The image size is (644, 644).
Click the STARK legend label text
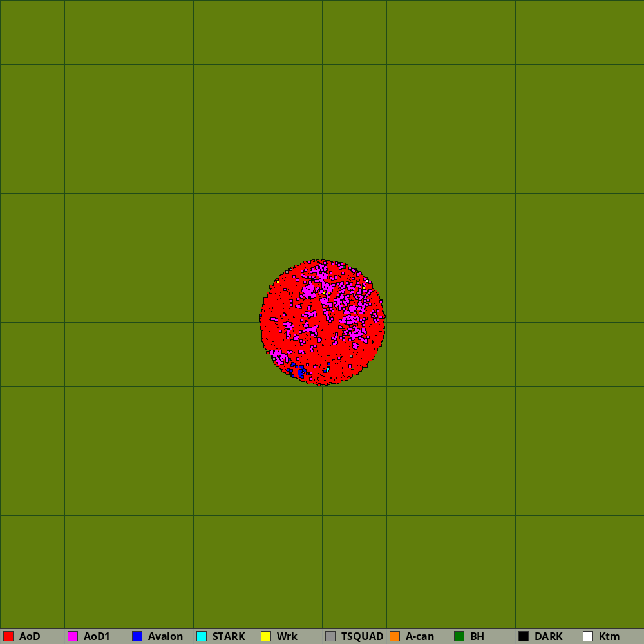(x=229, y=636)
